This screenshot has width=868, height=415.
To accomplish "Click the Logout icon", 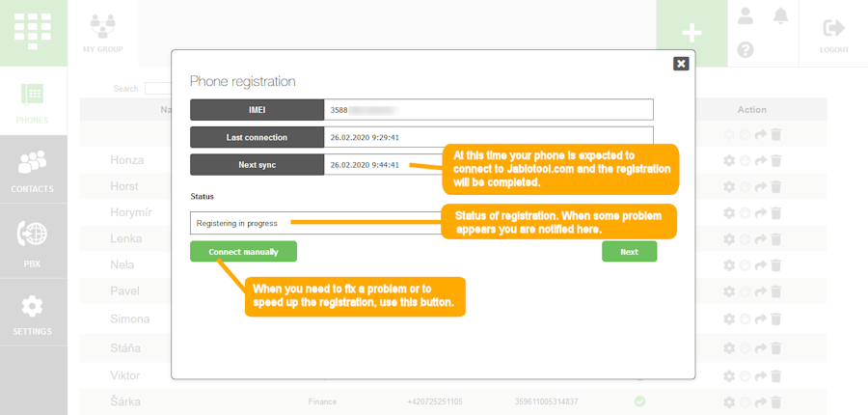I will pos(834,33).
